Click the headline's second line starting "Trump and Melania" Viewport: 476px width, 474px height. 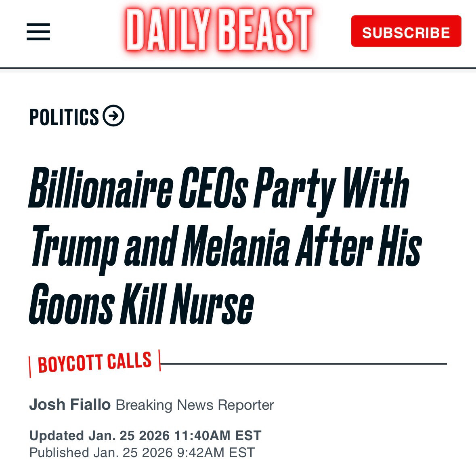coord(225,247)
